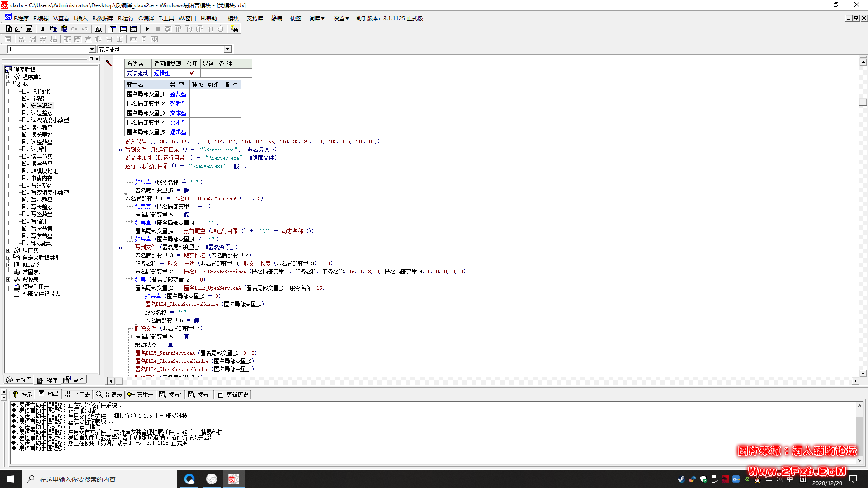Click the Copy toolbar icon

pos(53,28)
